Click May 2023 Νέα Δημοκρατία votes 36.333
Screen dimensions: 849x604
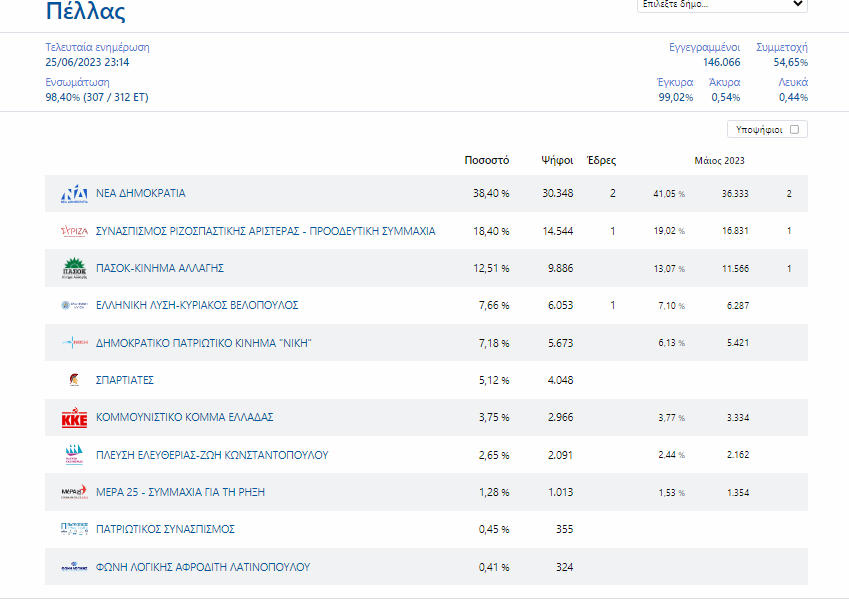735,194
